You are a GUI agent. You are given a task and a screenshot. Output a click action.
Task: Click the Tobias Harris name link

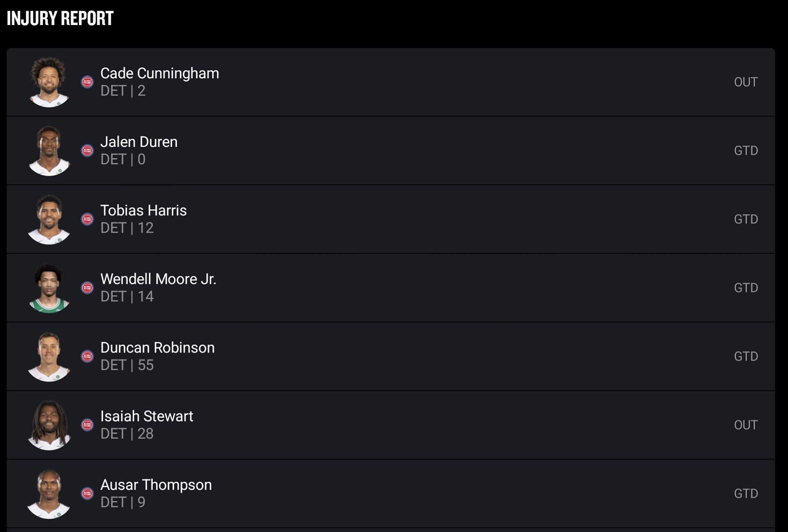(143, 210)
